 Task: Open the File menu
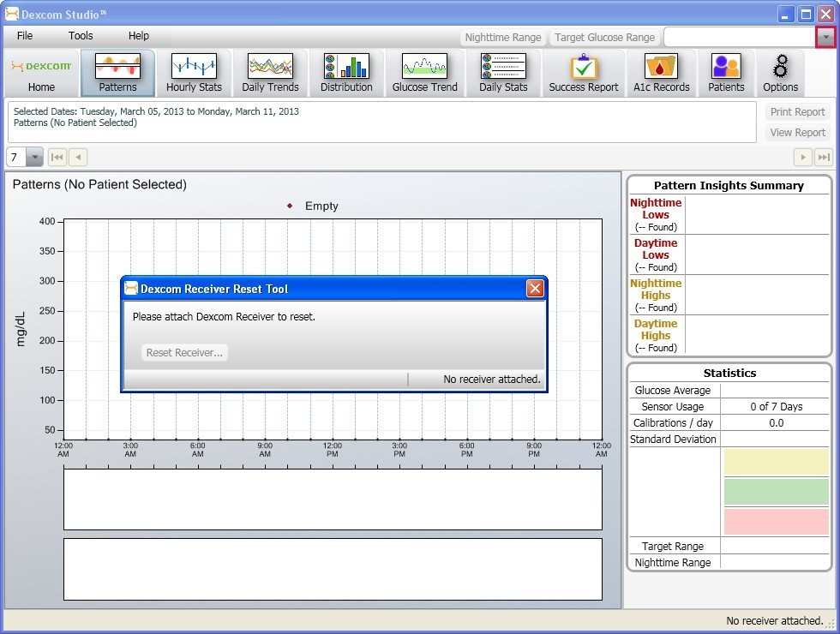pos(24,36)
